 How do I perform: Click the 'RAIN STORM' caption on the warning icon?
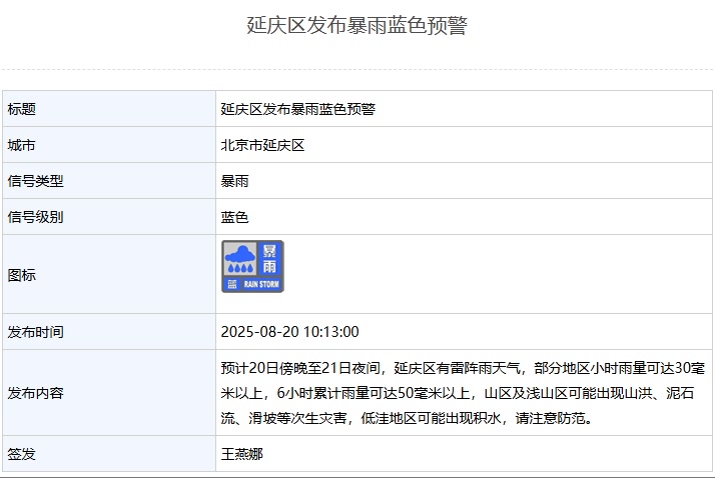(x=263, y=285)
